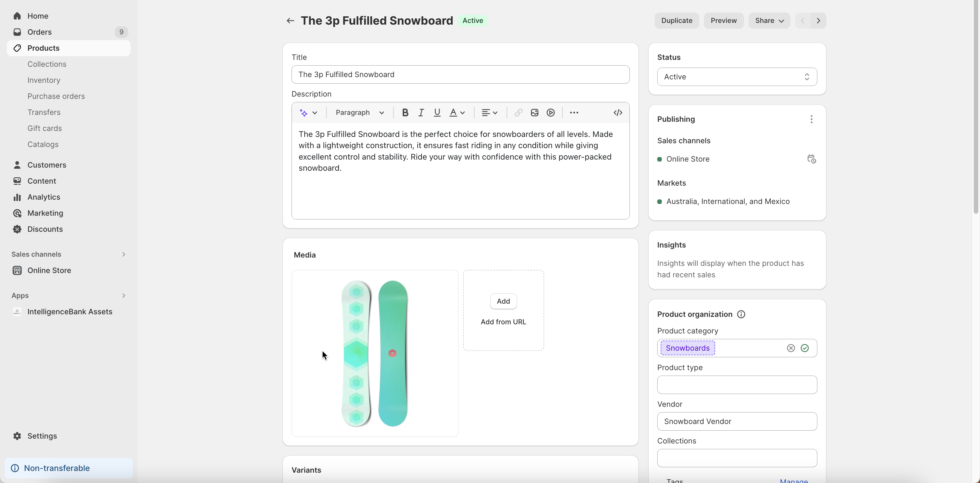Viewport: 980px width, 483px height.
Task: Click the Duplicate button
Action: point(677,21)
